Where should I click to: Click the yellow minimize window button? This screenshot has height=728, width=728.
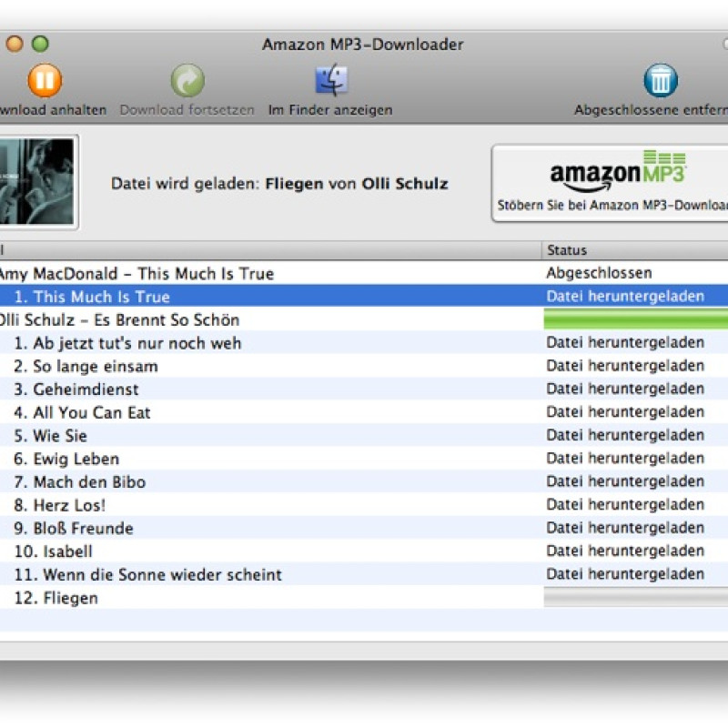[x=15, y=44]
